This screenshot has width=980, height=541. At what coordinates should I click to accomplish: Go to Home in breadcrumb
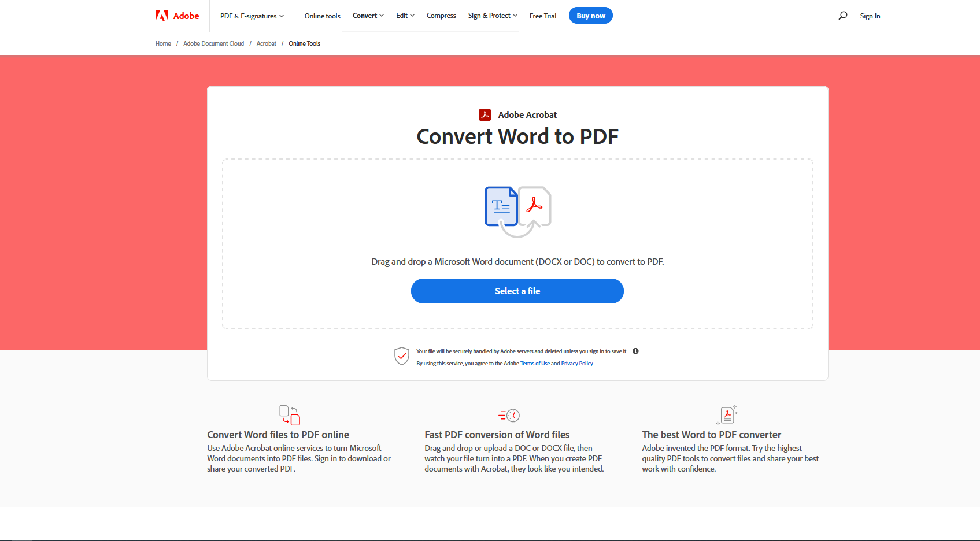pos(163,43)
